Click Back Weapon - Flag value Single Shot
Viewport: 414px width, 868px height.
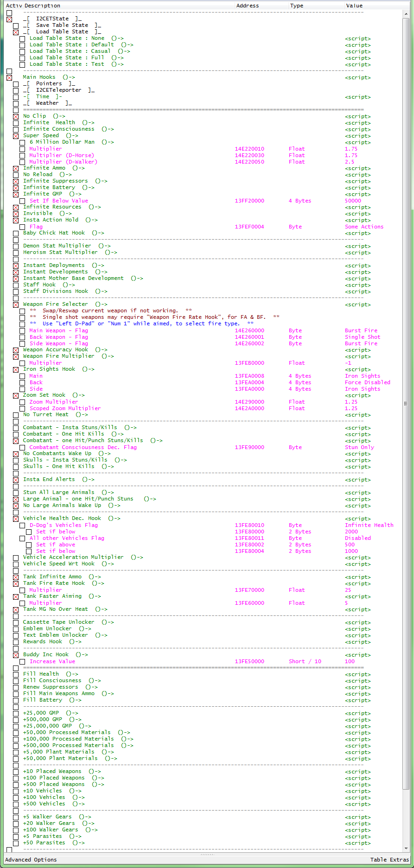click(363, 337)
